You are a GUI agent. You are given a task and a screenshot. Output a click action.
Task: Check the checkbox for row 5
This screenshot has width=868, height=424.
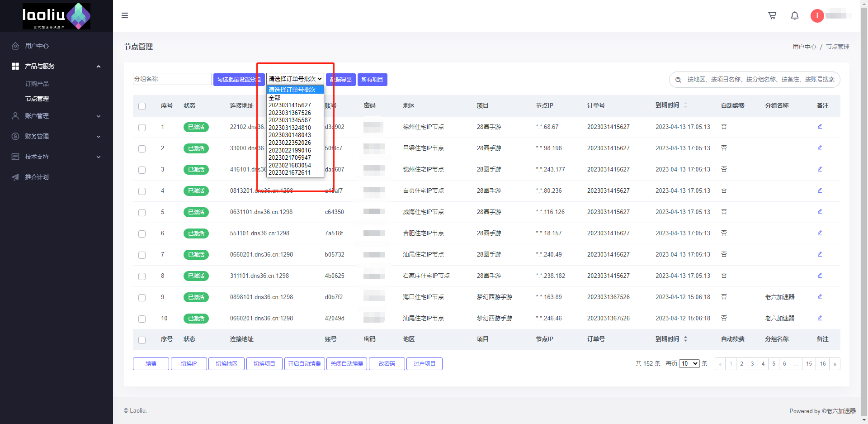pyautogui.click(x=142, y=212)
